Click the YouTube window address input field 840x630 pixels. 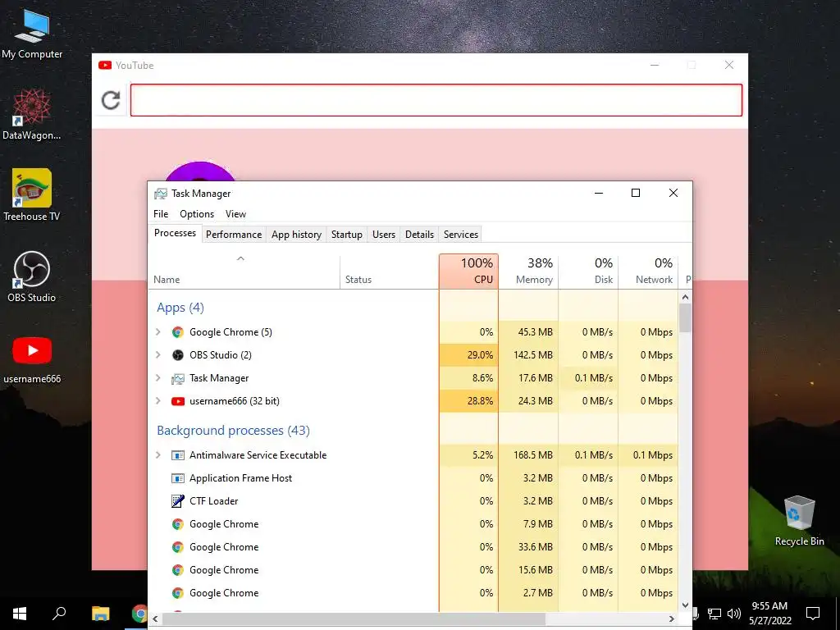[436, 100]
